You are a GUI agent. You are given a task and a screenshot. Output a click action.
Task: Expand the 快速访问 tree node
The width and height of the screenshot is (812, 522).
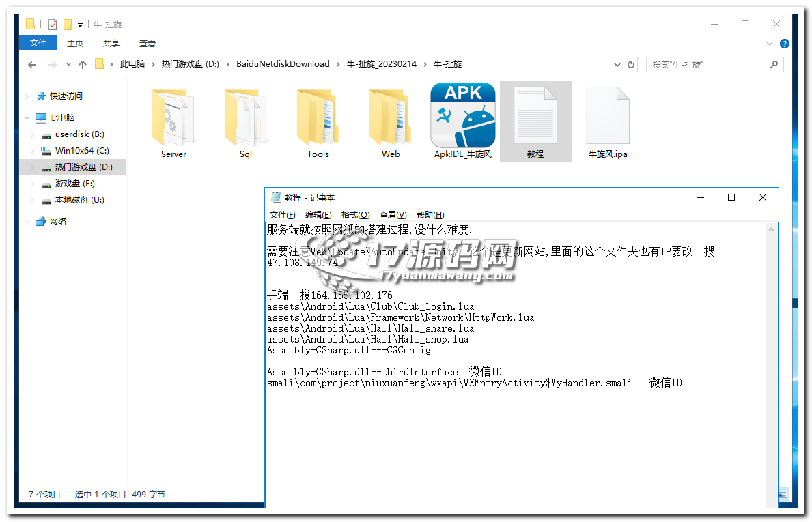click(27, 96)
